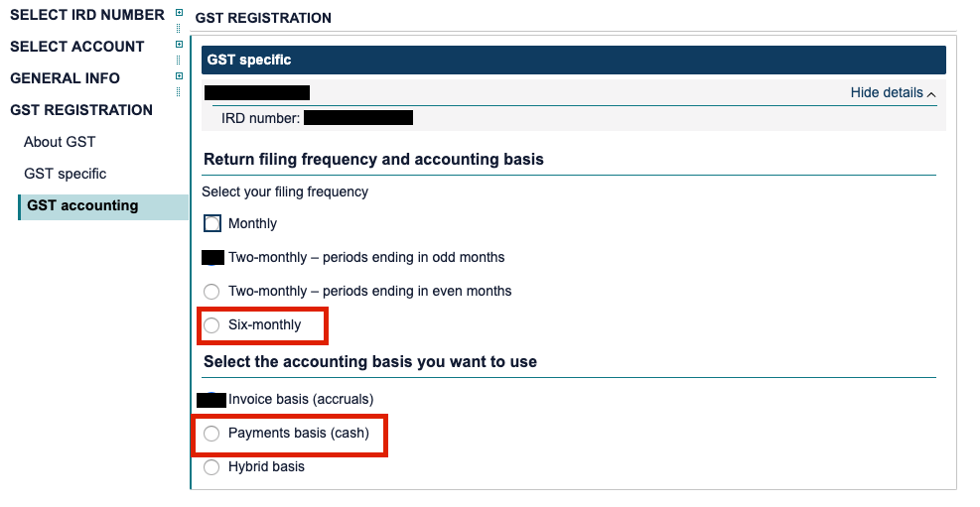Viewport: 980px width, 507px height.
Task: Open GST specific in the left sidebar
Action: tap(66, 174)
